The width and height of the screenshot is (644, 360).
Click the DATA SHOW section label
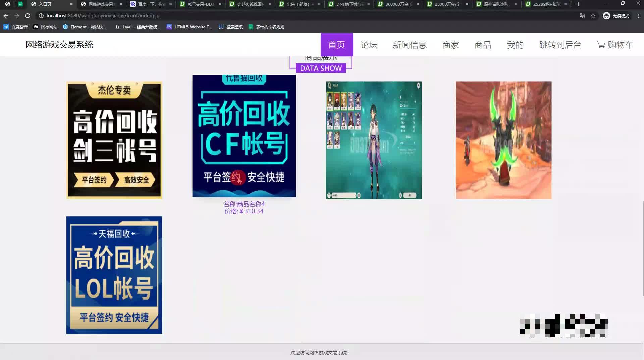tap(321, 68)
